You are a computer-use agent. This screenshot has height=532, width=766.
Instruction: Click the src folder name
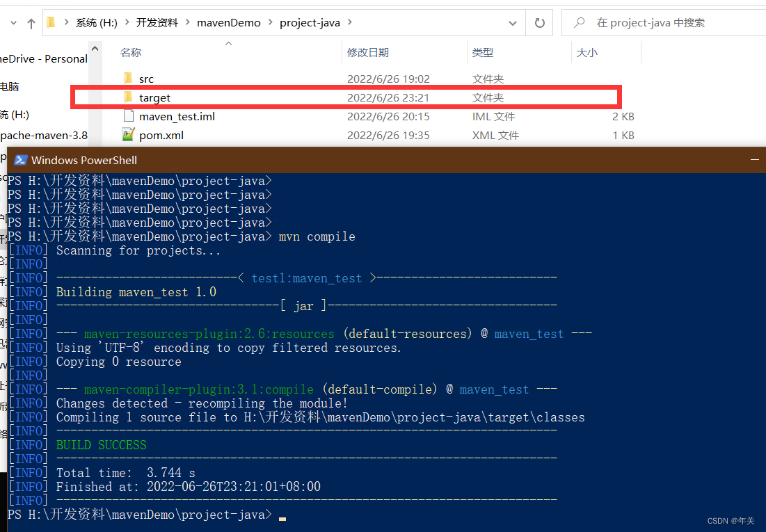(x=146, y=79)
